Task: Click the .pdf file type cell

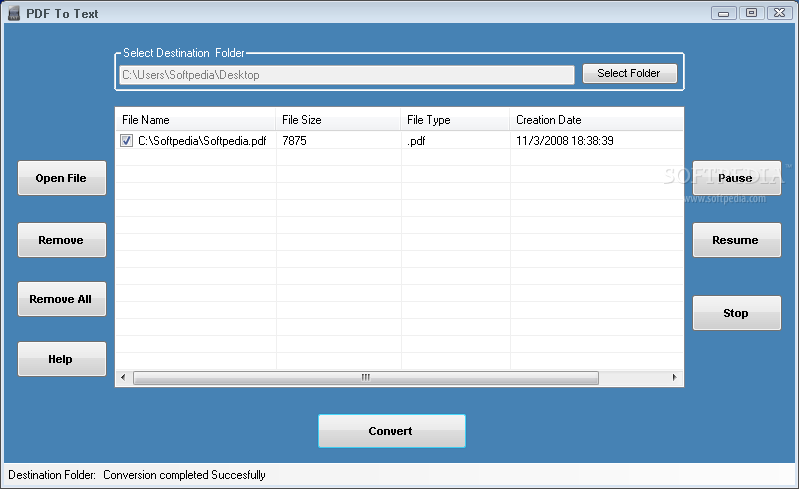Action: [x=416, y=141]
